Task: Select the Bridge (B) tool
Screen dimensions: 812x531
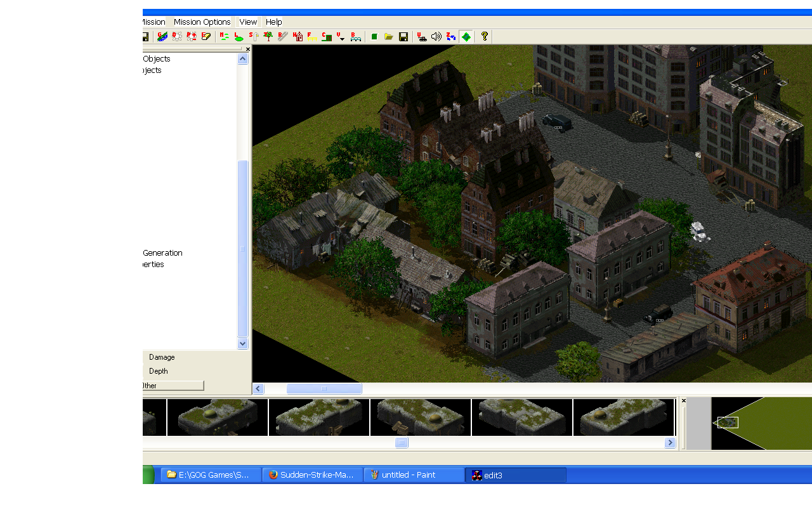Action: tap(356, 37)
